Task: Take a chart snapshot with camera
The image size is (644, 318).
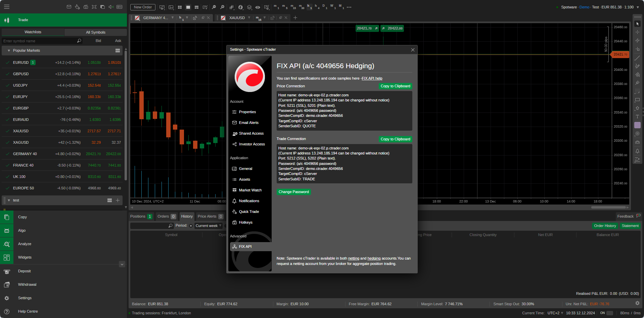Action: (x=637, y=142)
